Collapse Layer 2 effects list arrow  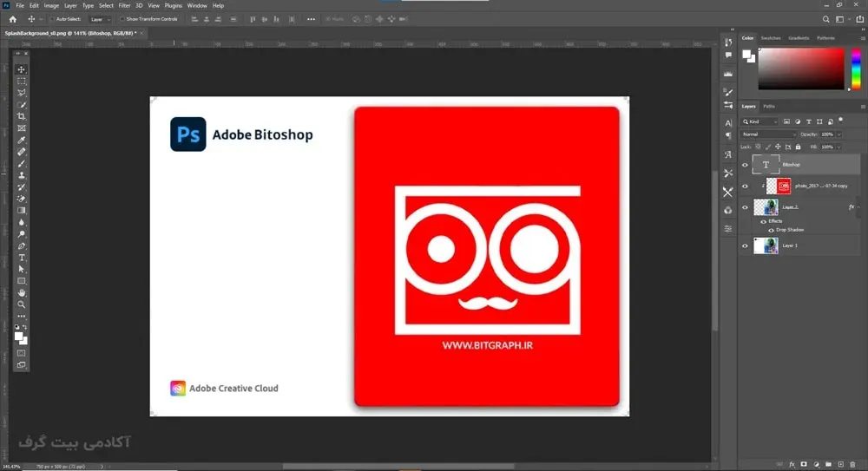pyautogui.click(x=858, y=207)
